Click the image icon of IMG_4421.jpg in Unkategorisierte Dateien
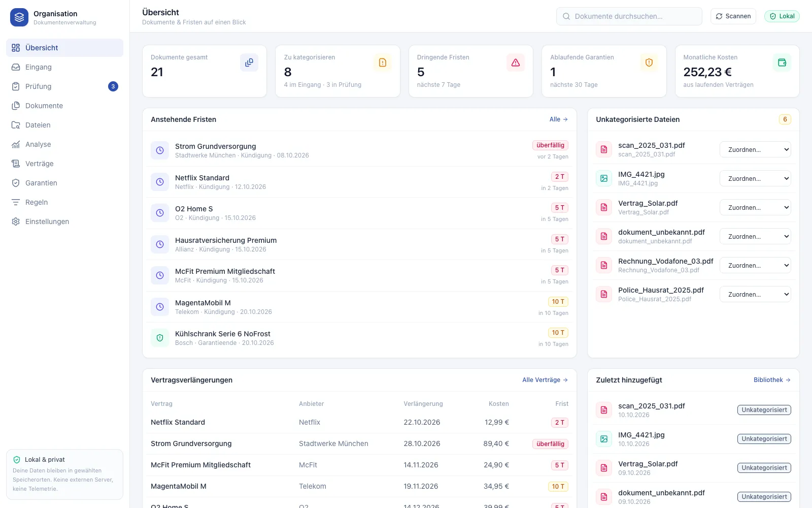The width and height of the screenshot is (812, 508). pyautogui.click(x=604, y=178)
